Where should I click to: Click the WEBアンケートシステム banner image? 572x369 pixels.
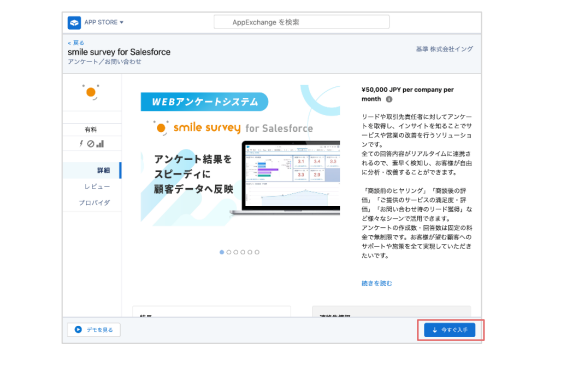(x=240, y=156)
